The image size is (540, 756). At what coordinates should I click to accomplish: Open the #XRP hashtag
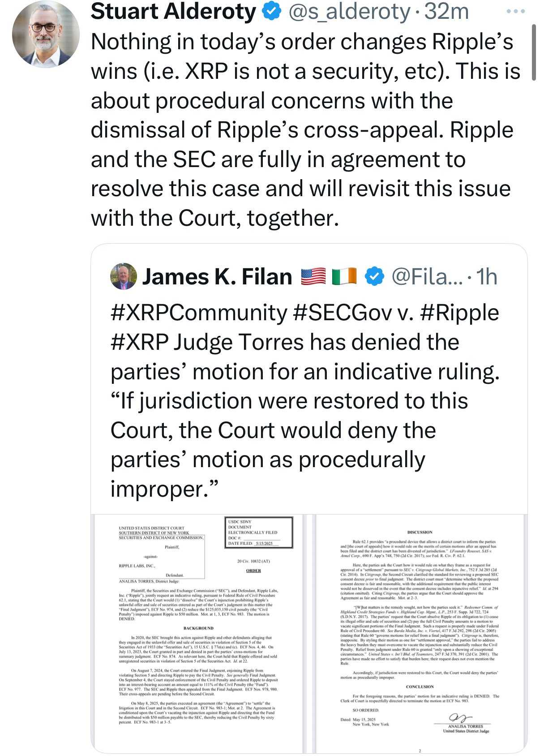139,342
